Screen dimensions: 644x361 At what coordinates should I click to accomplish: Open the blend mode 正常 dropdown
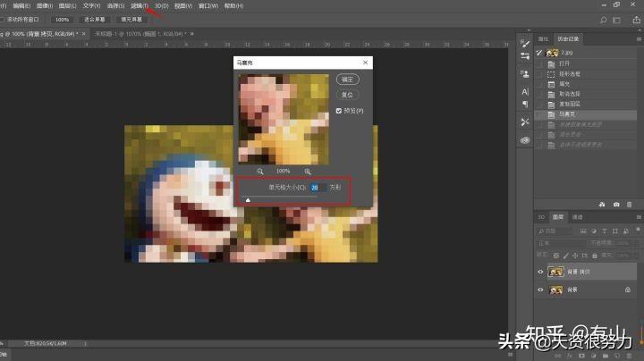click(x=561, y=243)
